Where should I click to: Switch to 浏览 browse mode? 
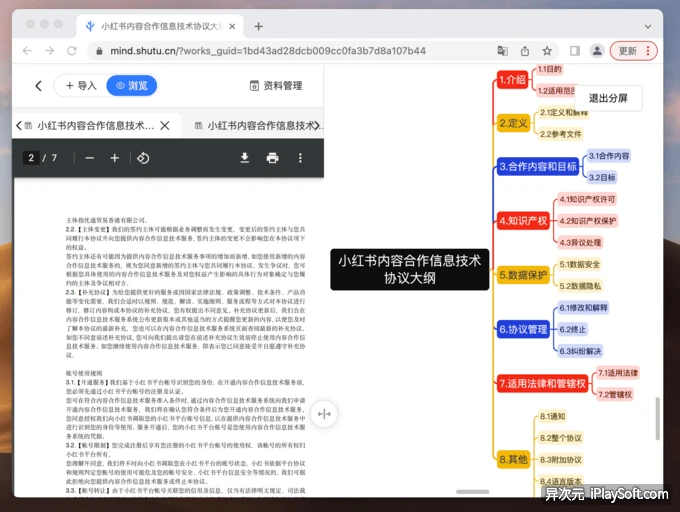pos(131,86)
